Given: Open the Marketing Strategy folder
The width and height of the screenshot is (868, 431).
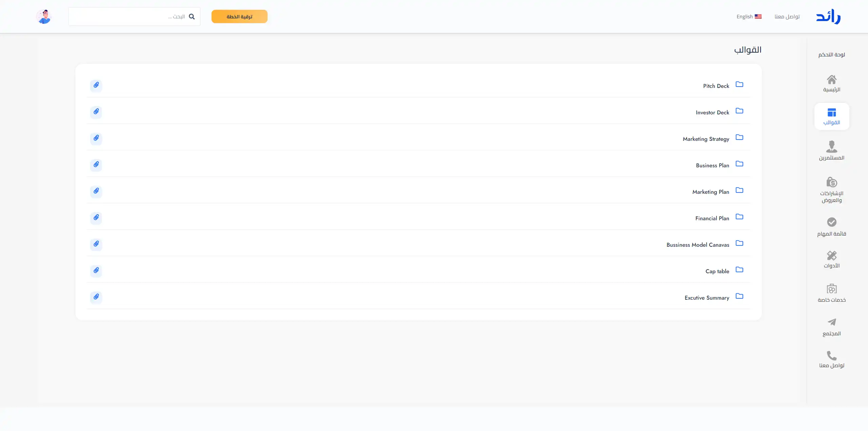Looking at the screenshot, I should pyautogui.click(x=706, y=139).
